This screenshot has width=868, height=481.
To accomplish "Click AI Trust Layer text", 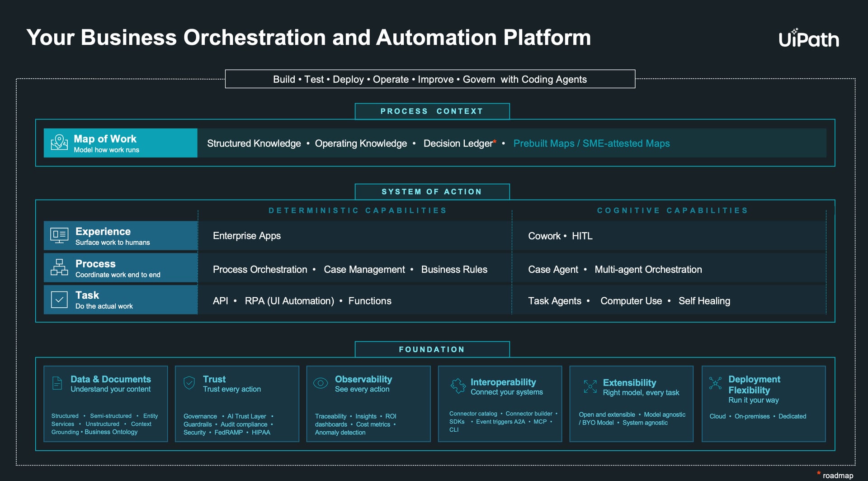I will click(x=247, y=416).
